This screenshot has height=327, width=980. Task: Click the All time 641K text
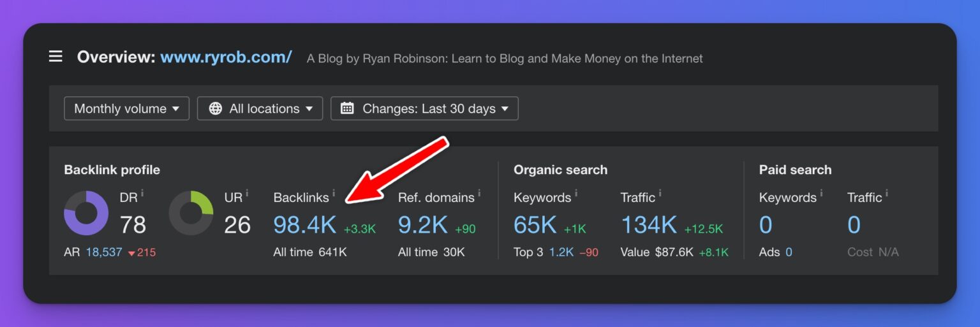pos(310,252)
